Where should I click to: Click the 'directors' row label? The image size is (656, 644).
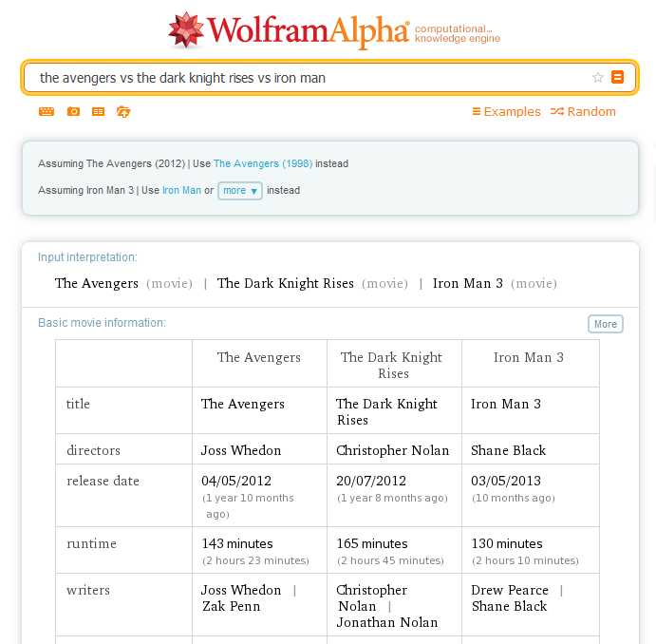coord(93,450)
